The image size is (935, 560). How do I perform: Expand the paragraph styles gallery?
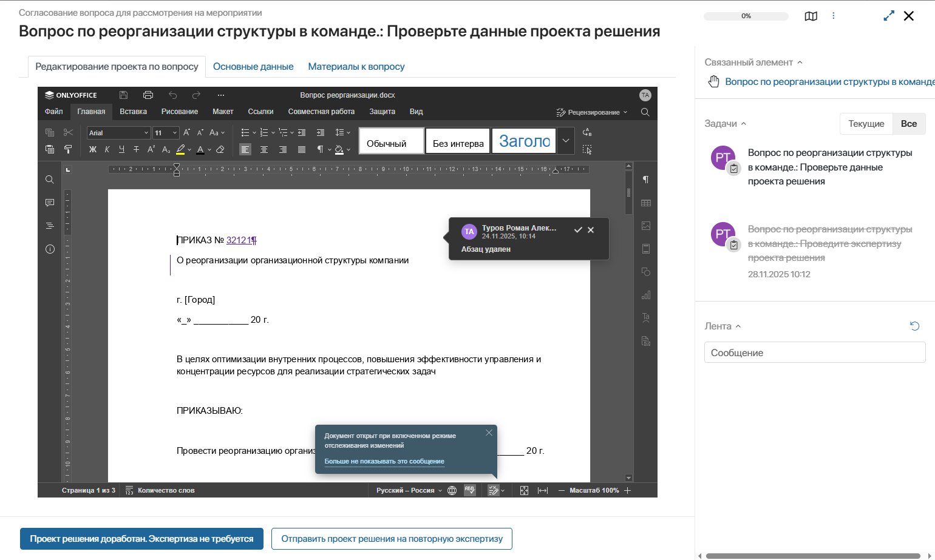pyautogui.click(x=565, y=141)
